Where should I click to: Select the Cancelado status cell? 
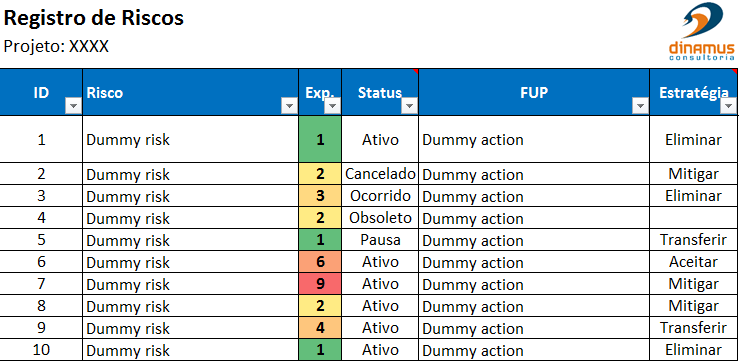[380, 174]
